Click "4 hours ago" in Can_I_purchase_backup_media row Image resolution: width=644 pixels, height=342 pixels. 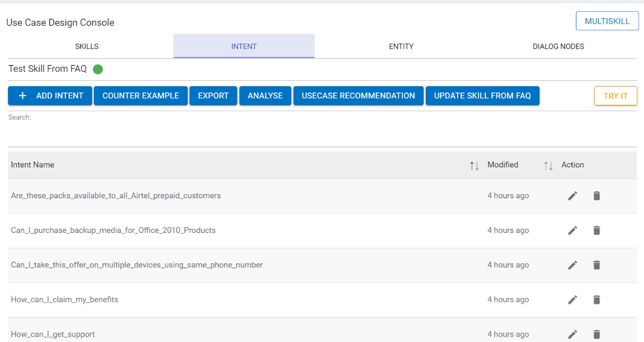click(508, 230)
